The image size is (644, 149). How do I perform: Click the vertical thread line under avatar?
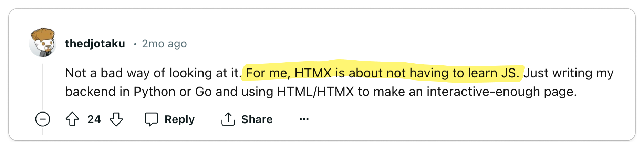[x=43, y=87]
